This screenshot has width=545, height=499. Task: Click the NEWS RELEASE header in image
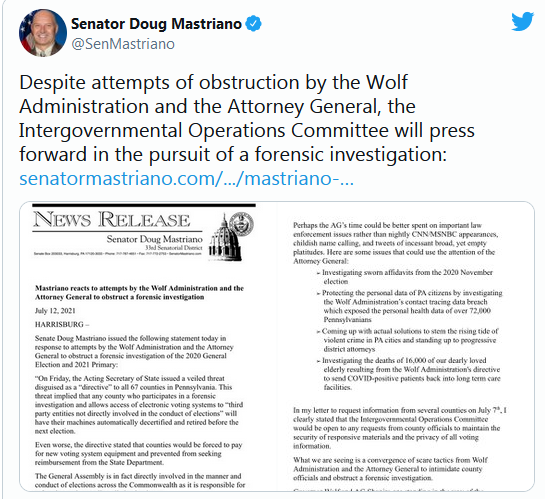112,220
